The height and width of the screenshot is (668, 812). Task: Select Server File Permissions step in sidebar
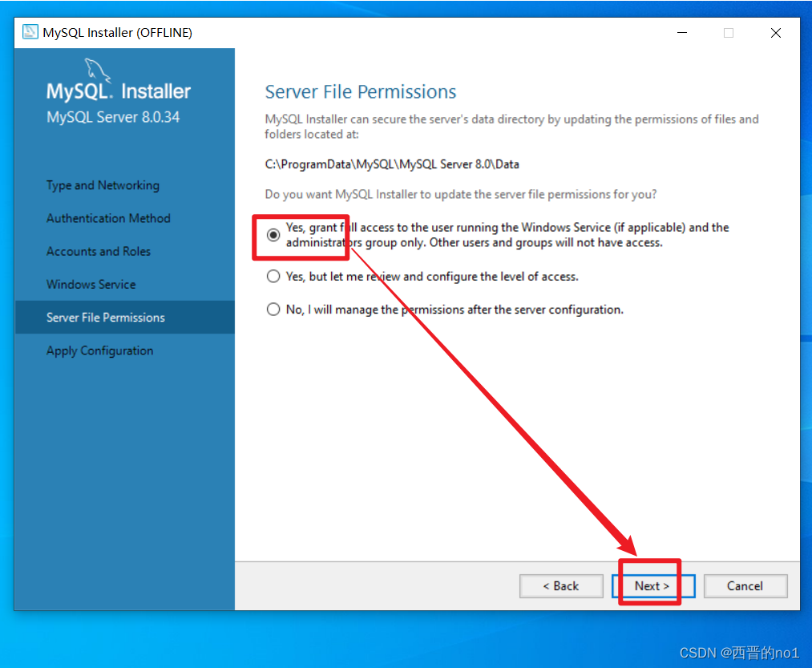click(x=125, y=317)
